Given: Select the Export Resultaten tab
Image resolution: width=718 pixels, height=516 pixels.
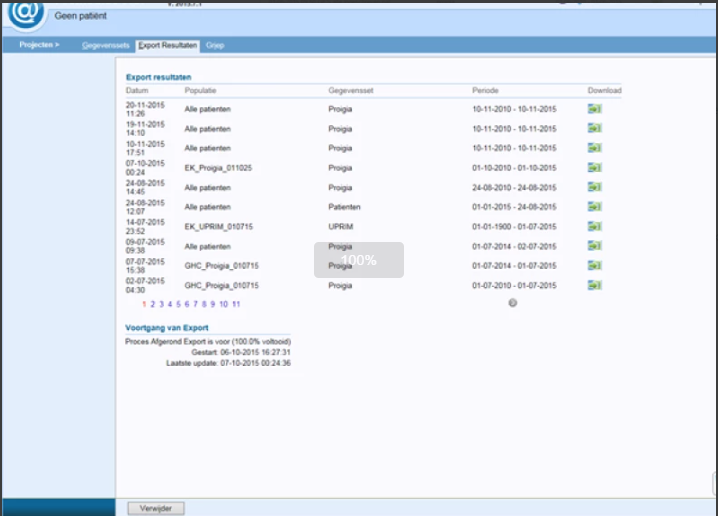Looking at the screenshot, I should (x=168, y=45).
